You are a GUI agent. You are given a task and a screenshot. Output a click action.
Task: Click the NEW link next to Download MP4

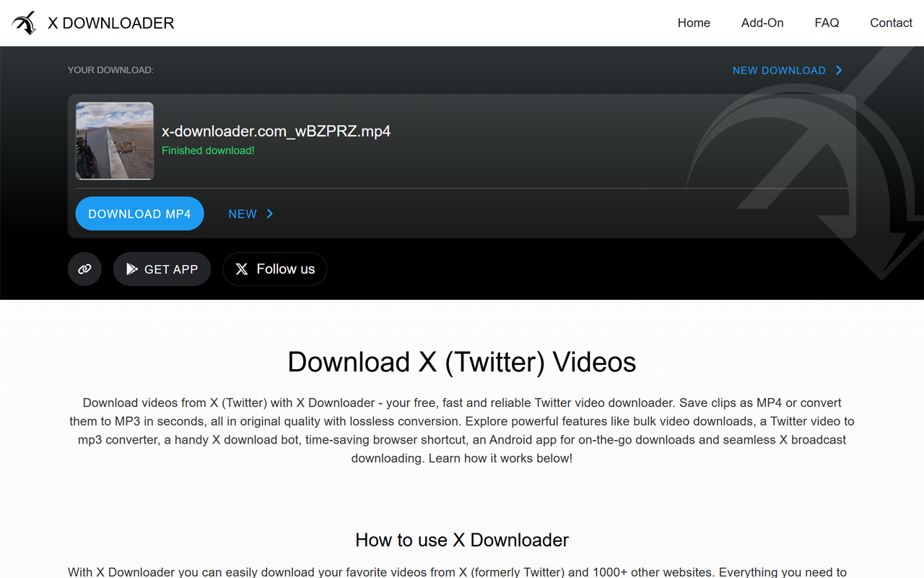click(x=243, y=214)
